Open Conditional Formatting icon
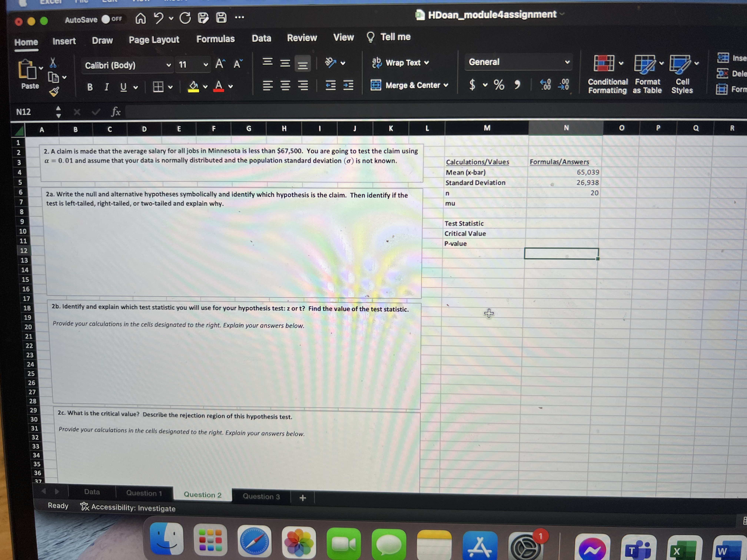Viewport: 747px width, 560px height. click(x=604, y=63)
